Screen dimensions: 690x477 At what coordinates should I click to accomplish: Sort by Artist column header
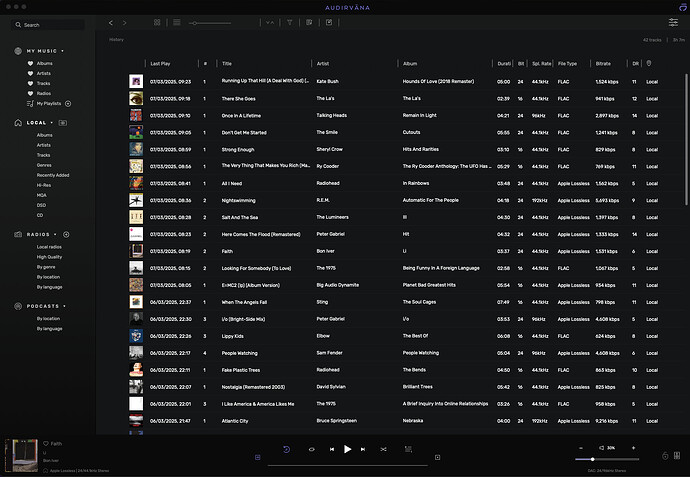pos(323,64)
